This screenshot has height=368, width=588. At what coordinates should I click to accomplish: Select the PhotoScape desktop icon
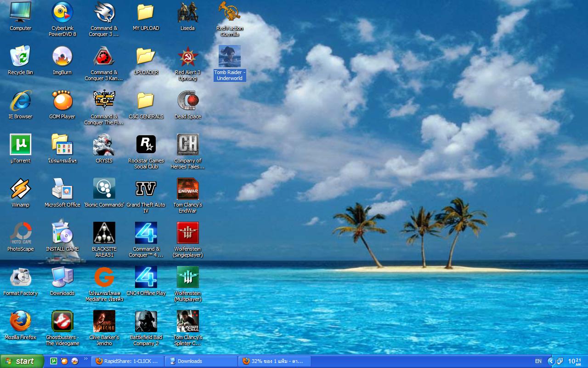coord(21,233)
